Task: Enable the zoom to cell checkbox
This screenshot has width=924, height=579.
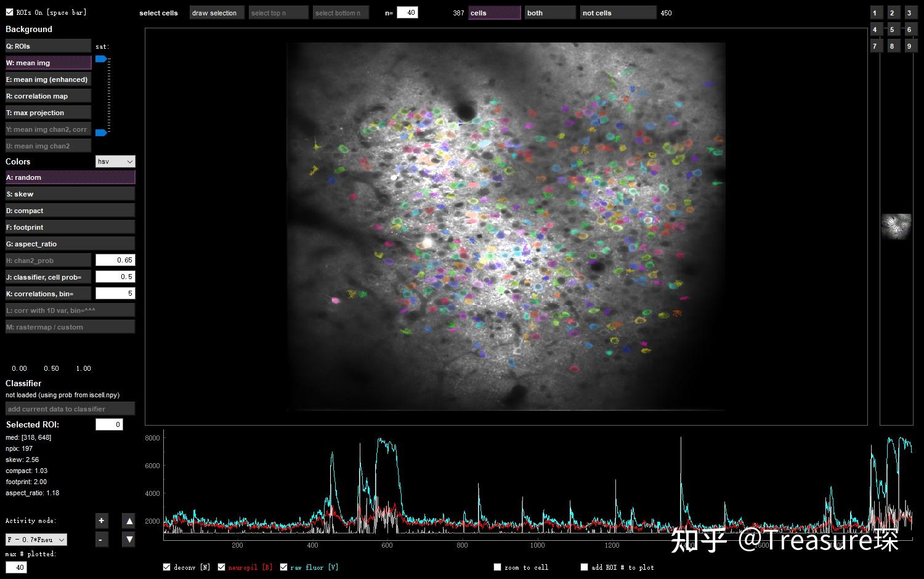Action: click(x=497, y=567)
